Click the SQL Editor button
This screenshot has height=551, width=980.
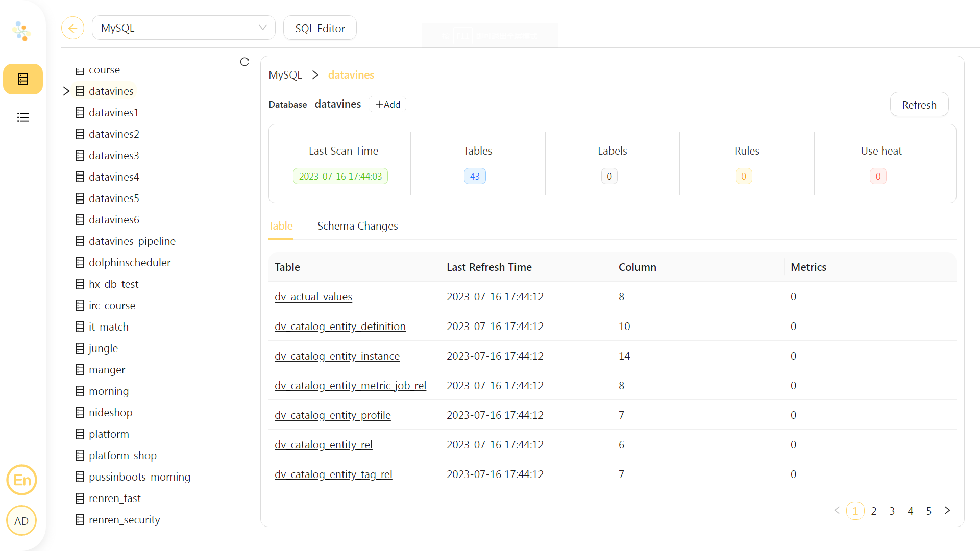[321, 28]
